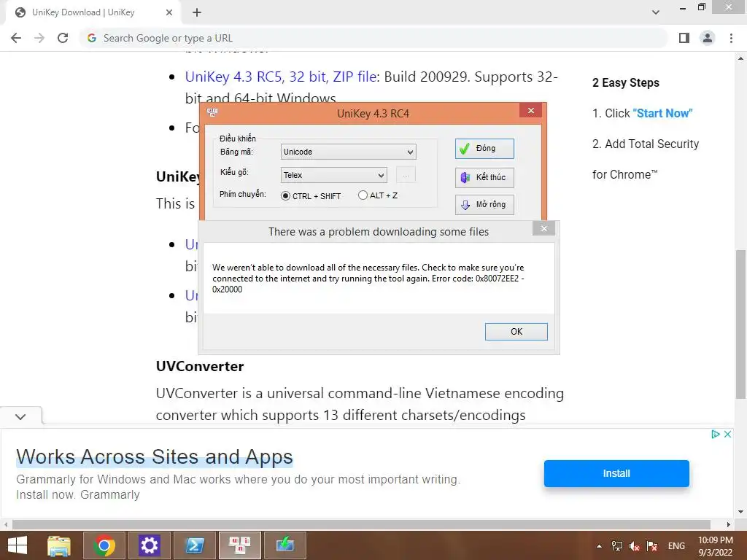Click the UniKey title bar icon
Screen dimensions: 747x560
212,113
